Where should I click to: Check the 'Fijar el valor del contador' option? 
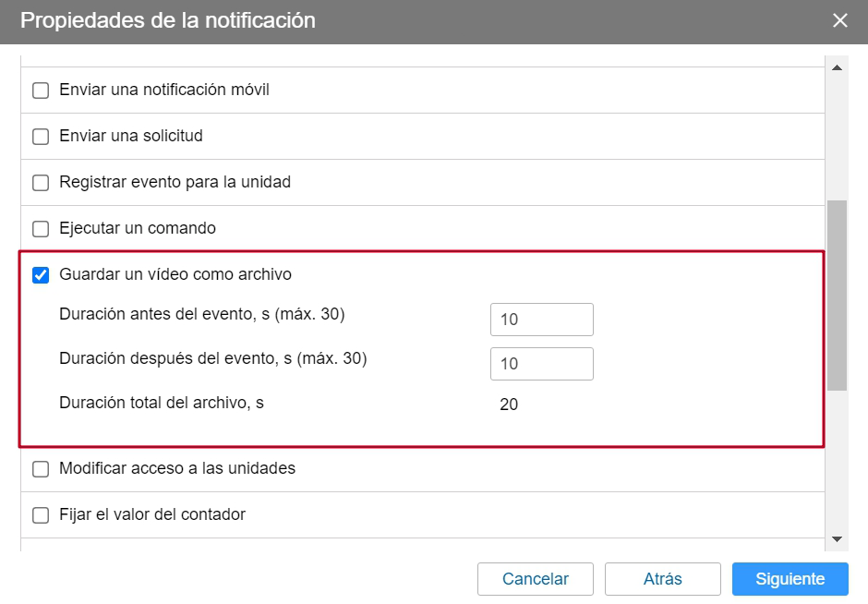point(41,514)
